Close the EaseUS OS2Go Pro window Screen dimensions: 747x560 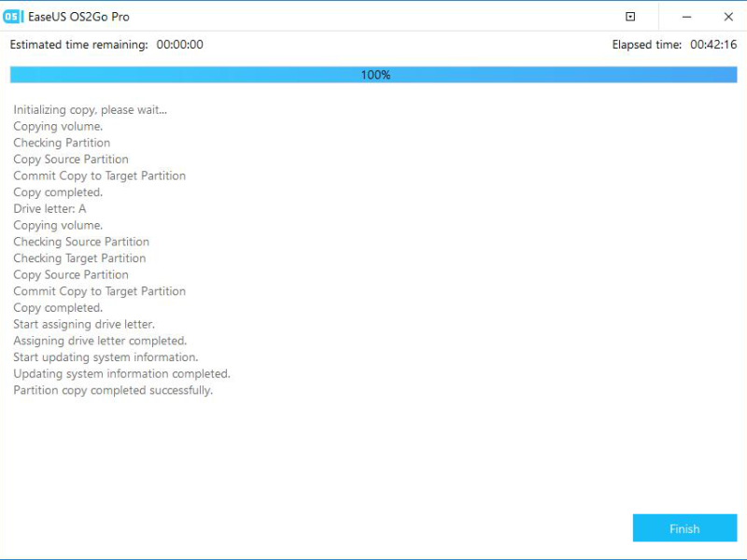click(x=728, y=17)
